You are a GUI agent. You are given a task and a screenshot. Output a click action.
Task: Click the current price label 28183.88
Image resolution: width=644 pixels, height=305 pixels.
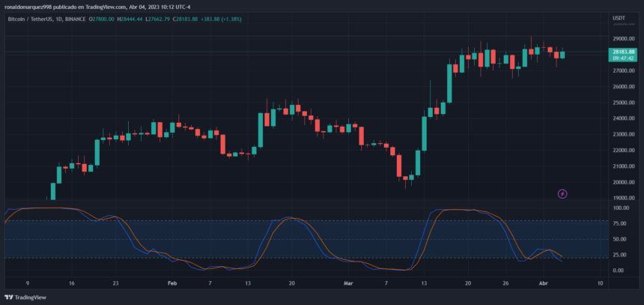pyautogui.click(x=621, y=52)
